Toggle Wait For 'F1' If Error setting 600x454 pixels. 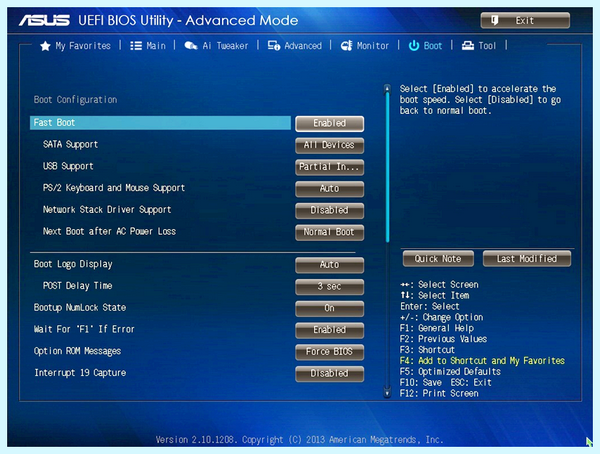[x=329, y=330]
